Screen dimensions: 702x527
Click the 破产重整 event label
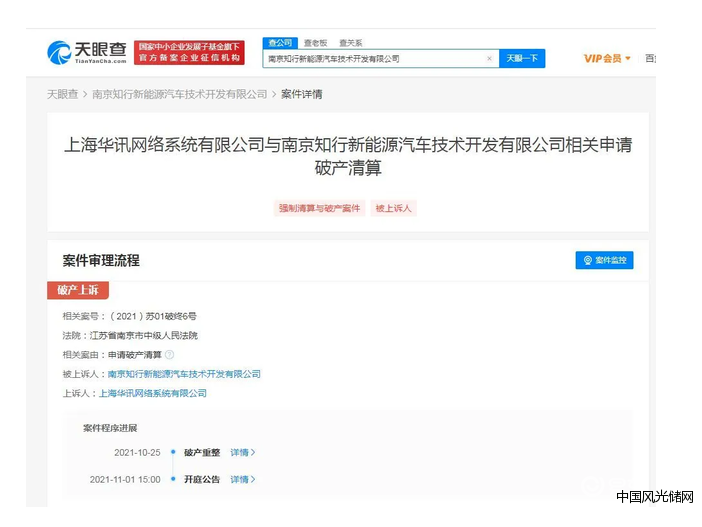pyautogui.click(x=202, y=453)
